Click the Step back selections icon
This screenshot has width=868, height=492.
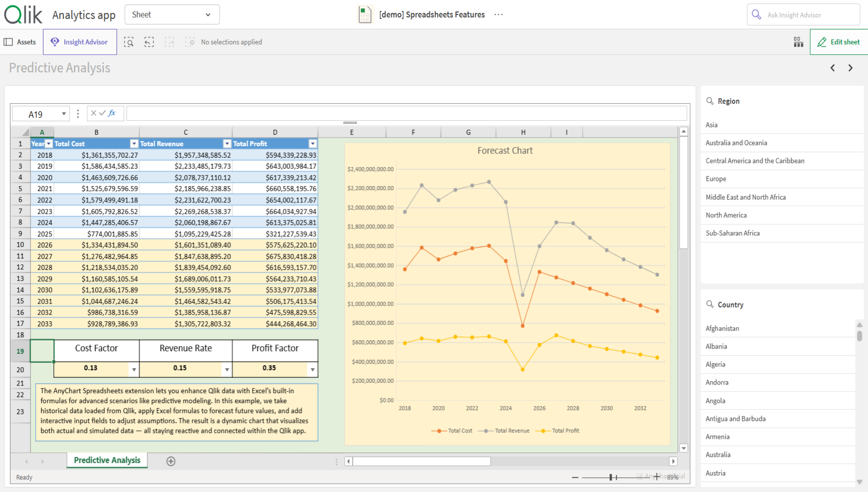pos(149,42)
